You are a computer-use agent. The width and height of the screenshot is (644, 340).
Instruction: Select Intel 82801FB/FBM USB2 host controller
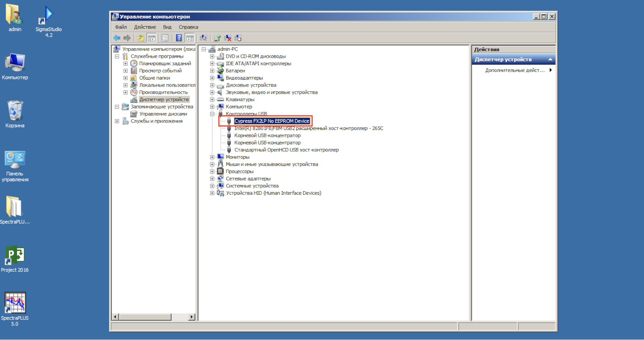point(309,128)
